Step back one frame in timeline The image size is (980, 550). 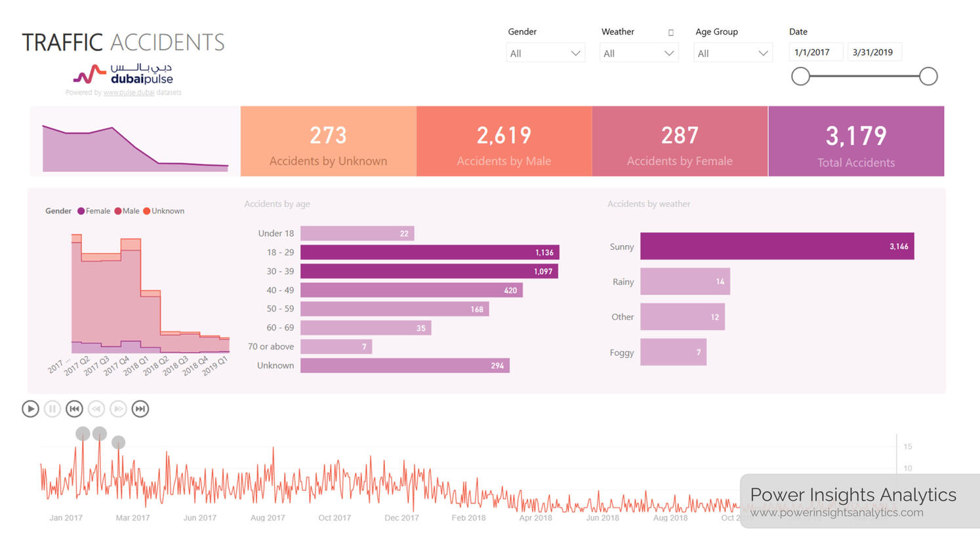(x=96, y=409)
